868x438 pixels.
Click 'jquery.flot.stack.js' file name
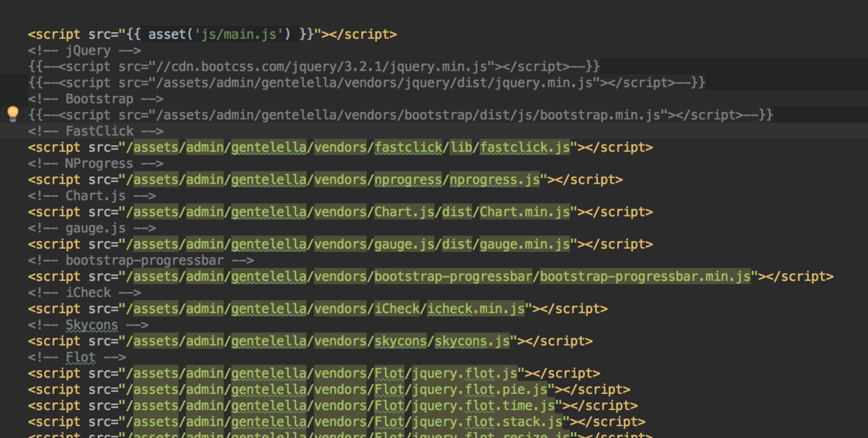486,421
